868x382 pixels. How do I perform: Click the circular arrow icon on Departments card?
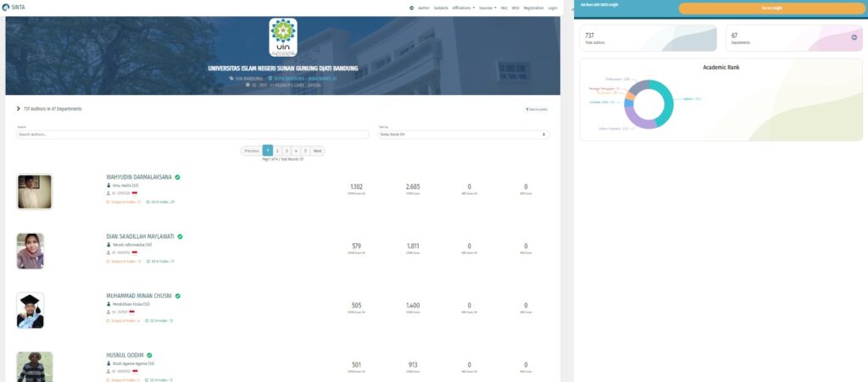coord(854,37)
